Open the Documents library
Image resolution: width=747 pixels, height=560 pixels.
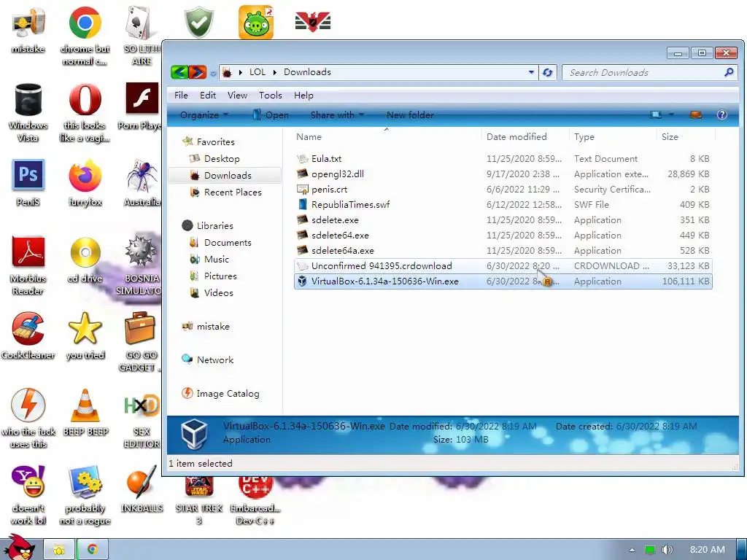pos(220,242)
